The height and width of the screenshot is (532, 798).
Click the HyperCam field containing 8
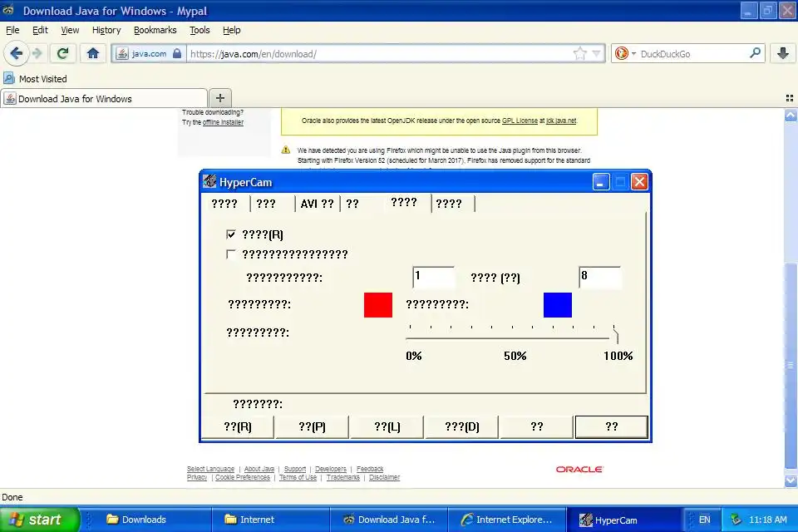600,278
